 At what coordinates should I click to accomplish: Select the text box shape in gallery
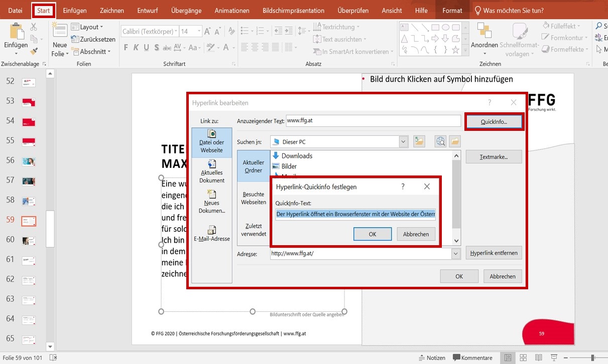(405, 28)
